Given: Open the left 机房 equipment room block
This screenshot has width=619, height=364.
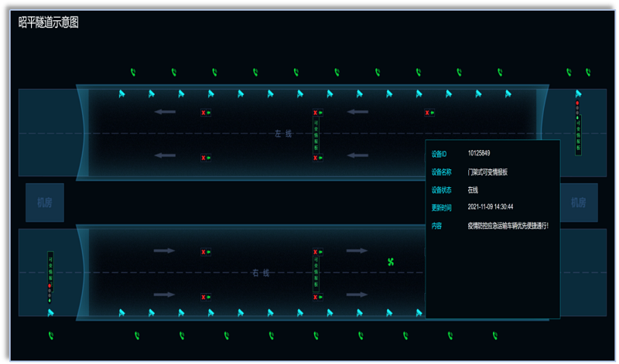Looking at the screenshot, I should pos(45,202).
